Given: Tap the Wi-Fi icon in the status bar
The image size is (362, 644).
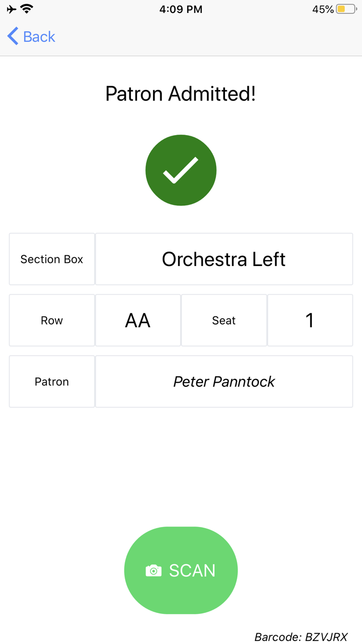Looking at the screenshot, I should 26,9.
